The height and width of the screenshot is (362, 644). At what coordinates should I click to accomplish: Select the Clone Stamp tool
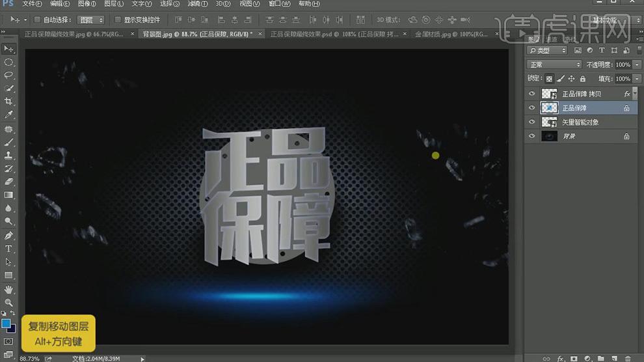click(x=8, y=156)
